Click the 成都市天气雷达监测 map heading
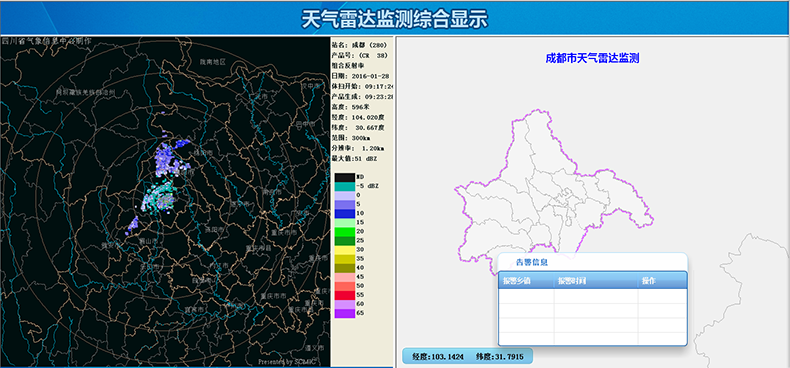The height and width of the screenshot is (368, 790). (592, 58)
